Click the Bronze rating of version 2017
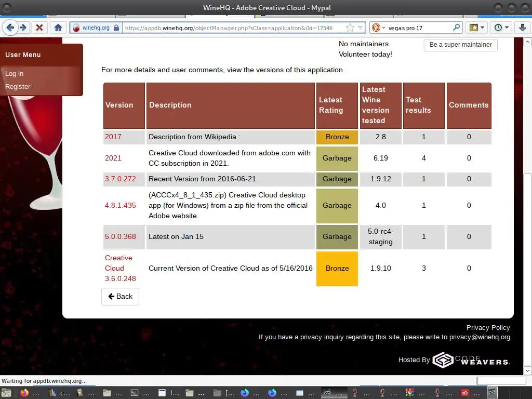 click(337, 137)
